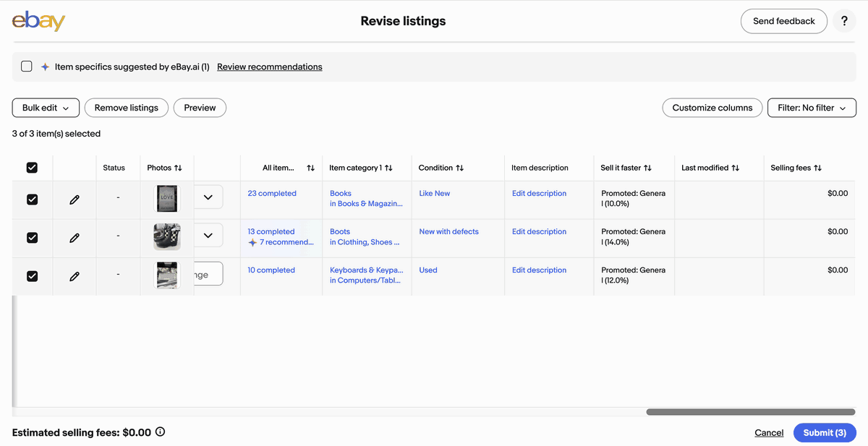Sort by Item category 1 arrows
The image size is (868, 446).
pyautogui.click(x=388, y=168)
